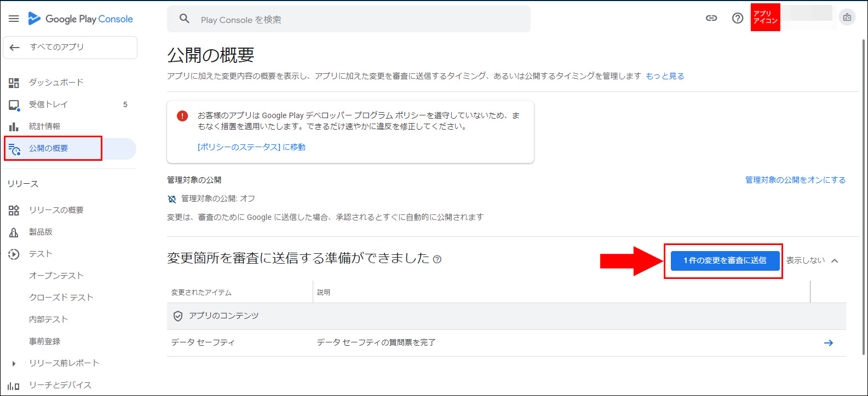
Task: Click the managed publishing off icon
Action: coord(172,199)
